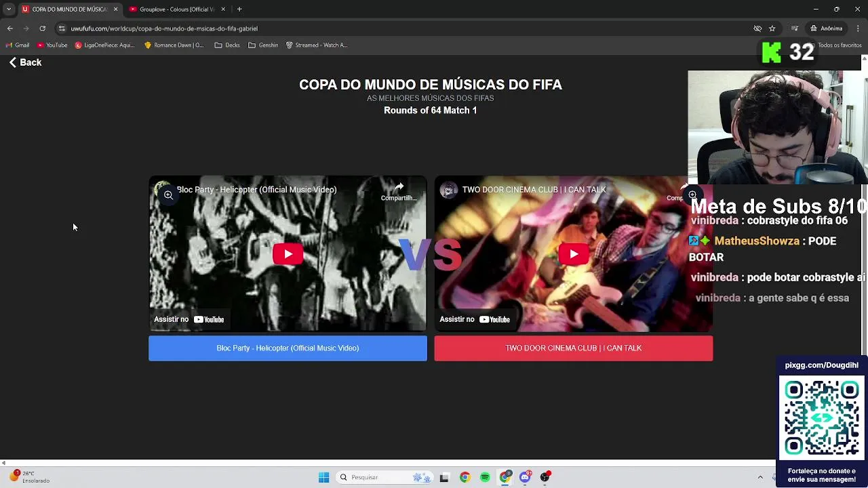Image resolution: width=868 pixels, height=488 pixels.
Task: Expand the Decks bookmark folder
Action: pyautogui.click(x=227, y=45)
